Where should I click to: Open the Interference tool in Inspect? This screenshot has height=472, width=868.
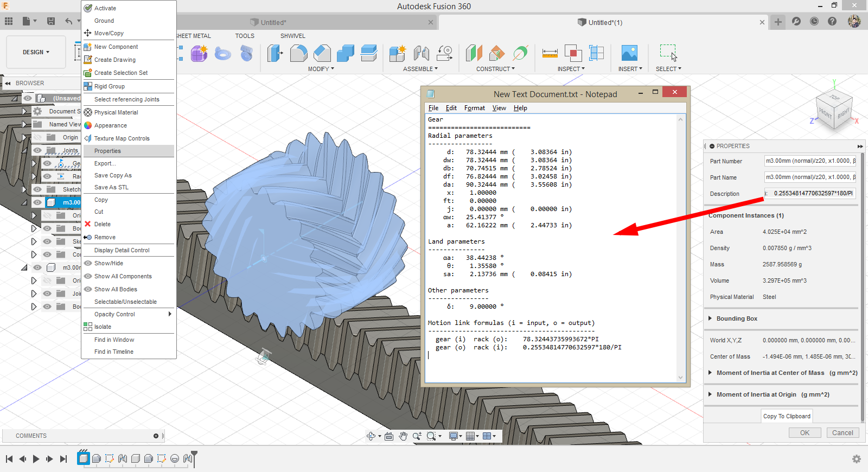pyautogui.click(x=573, y=53)
